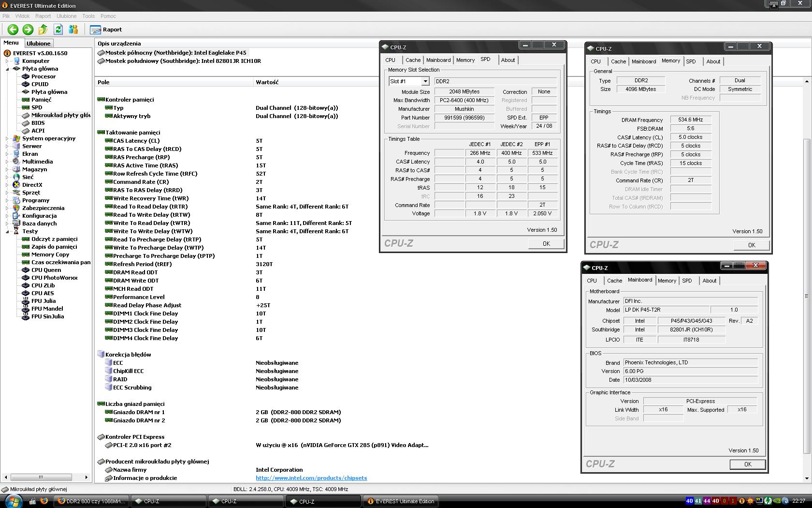Expand the Multimedia tree node
This screenshot has width=812, height=508.
(7, 162)
